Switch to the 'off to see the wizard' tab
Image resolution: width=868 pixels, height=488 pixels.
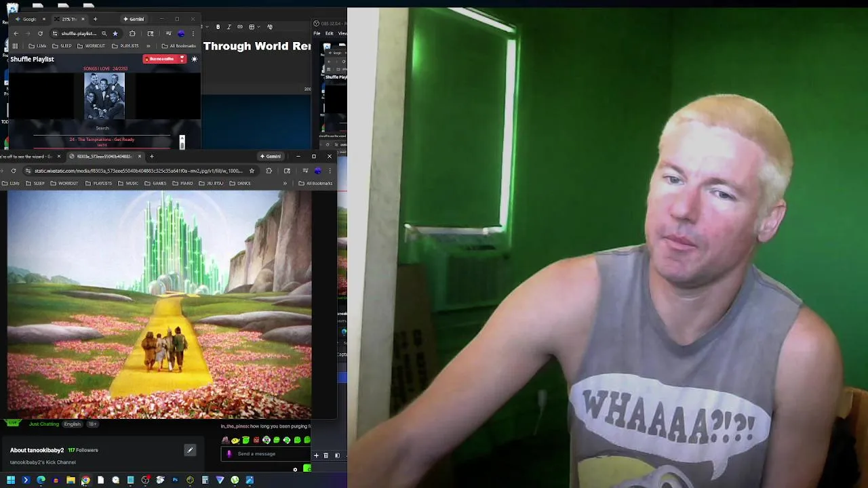[x=27, y=157]
